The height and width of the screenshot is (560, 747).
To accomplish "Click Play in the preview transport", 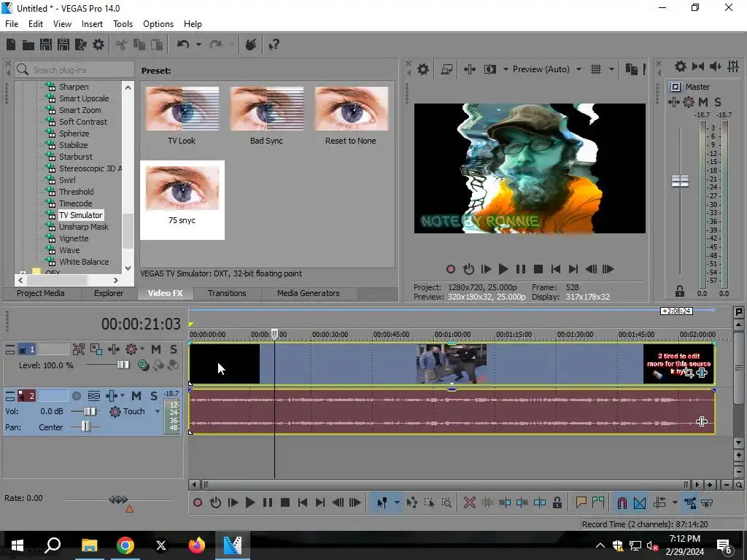I will pos(503,270).
